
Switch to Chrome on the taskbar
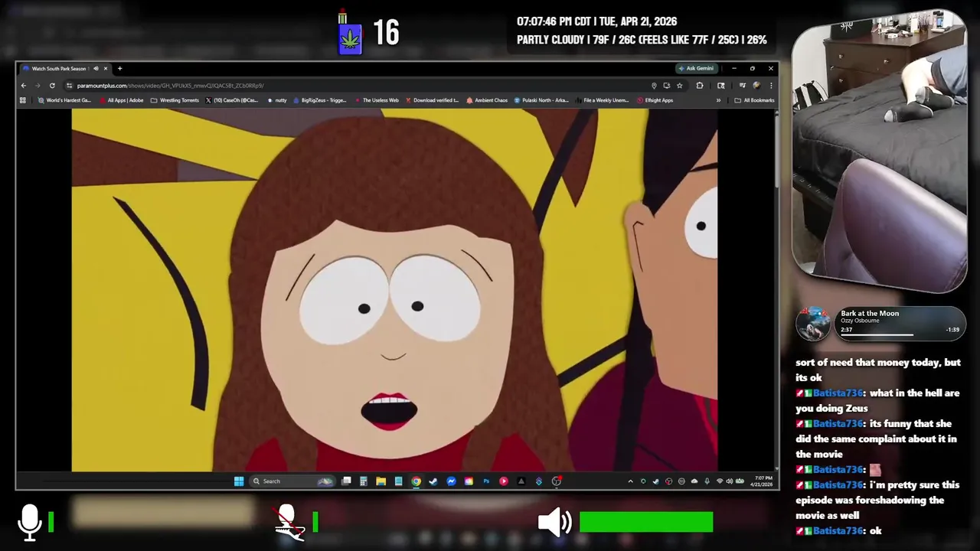coord(416,481)
